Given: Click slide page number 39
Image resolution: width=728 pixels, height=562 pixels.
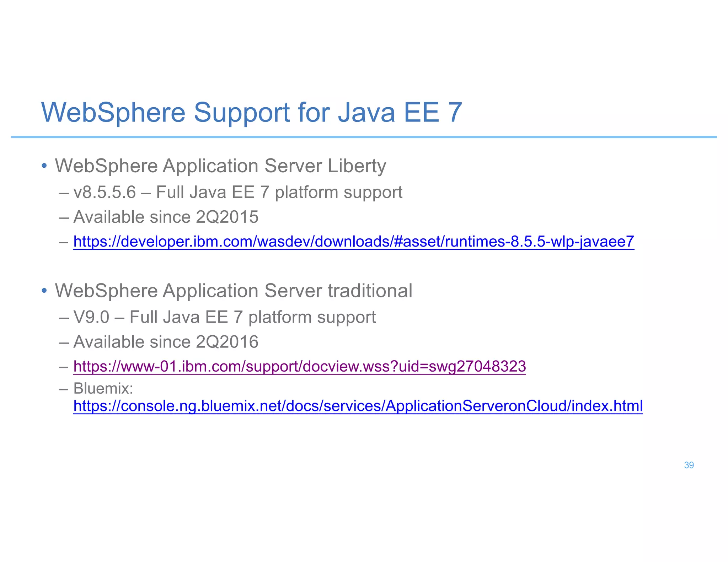Looking at the screenshot, I should 689,465.
